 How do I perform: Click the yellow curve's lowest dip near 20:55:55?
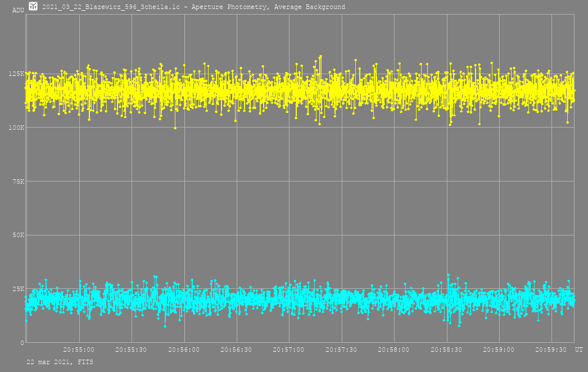(x=175, y=128)
